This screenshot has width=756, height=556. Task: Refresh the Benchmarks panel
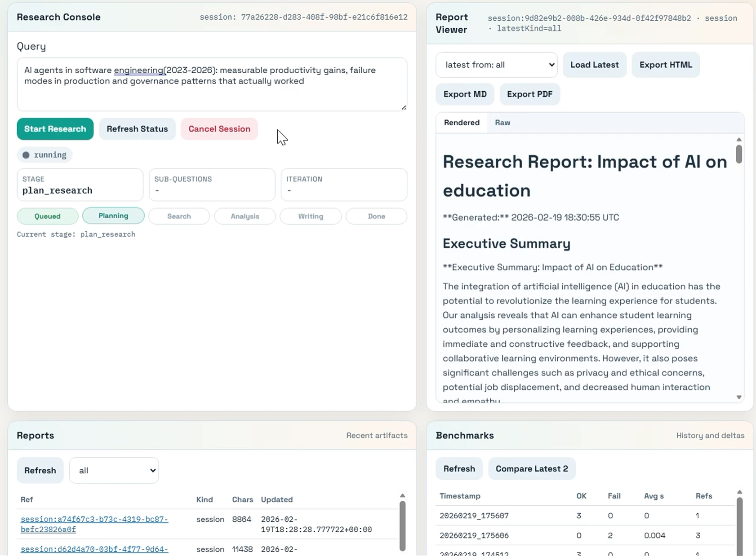point(459,468)
